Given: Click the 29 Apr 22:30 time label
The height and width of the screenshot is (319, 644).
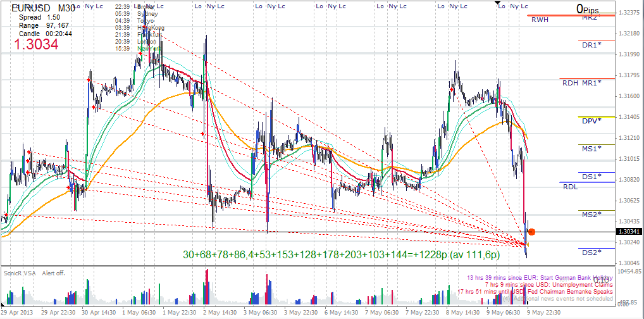Looking at the screenshot, I should tap(57, 313).
